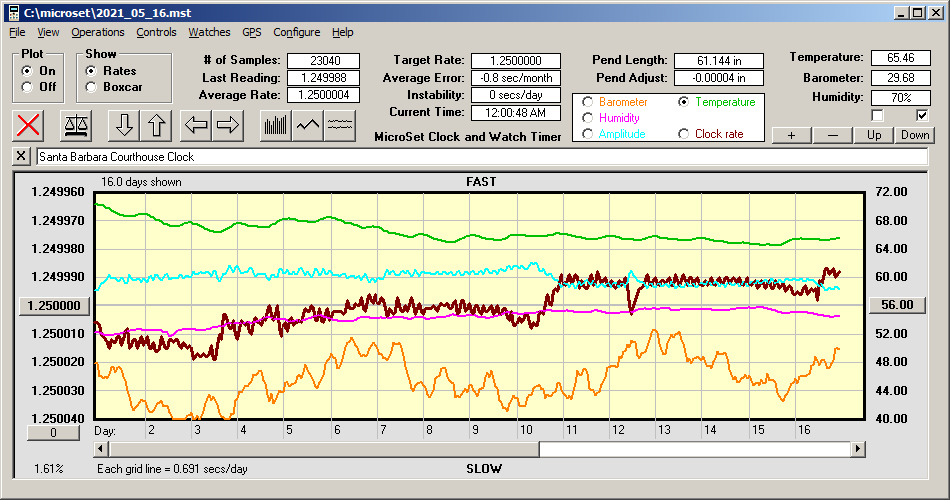Open the GPS menu
This screenshot has height=500, width=950.
click(252, 32)
